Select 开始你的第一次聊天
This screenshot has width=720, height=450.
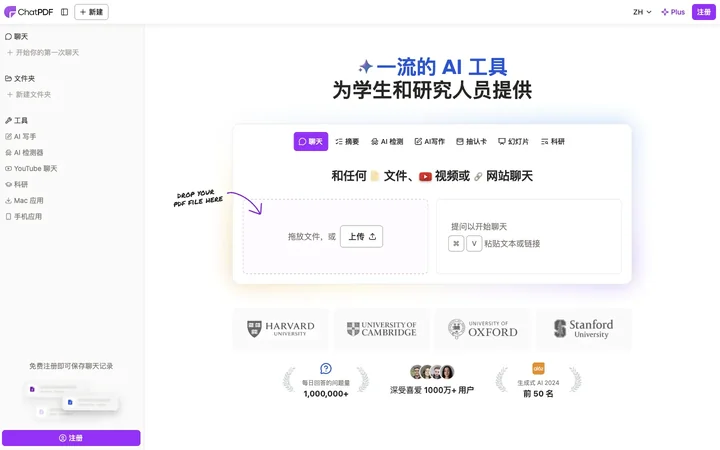coord(43,52)
